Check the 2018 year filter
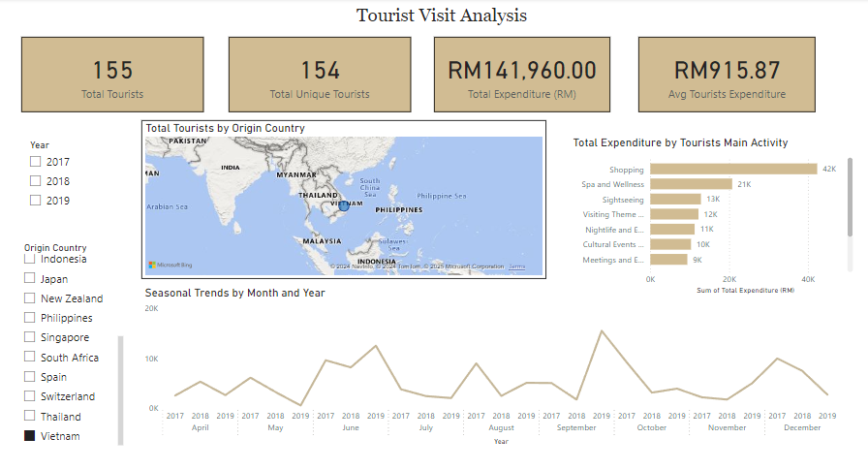Screen dimensions: 868x470 pos(36,181)
